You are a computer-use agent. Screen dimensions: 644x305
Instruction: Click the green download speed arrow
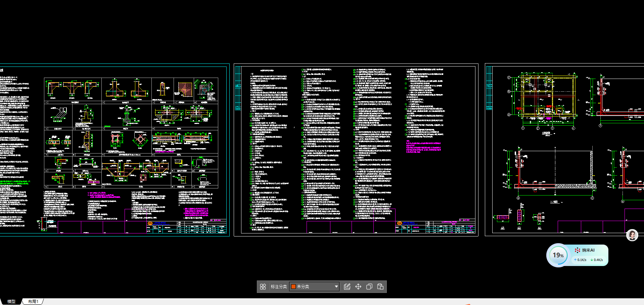[592, 260]
